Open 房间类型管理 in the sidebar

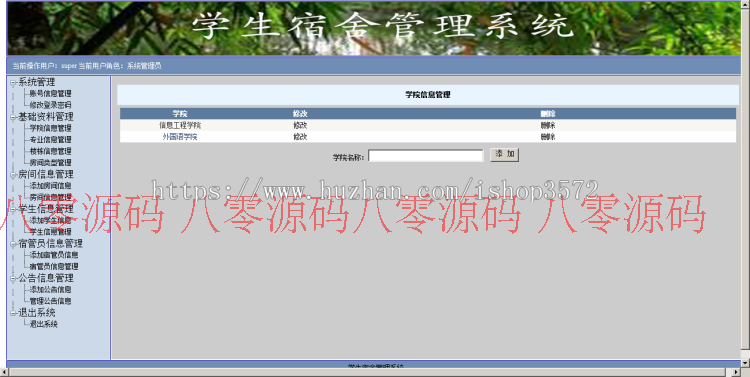(x=50, y=163)
